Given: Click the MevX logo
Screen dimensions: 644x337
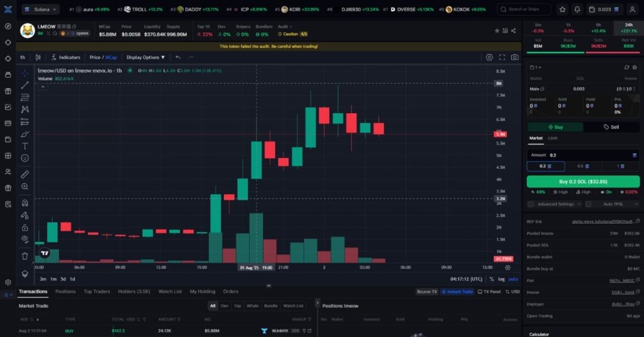Looking at the screenshot, I should point(8,9).
